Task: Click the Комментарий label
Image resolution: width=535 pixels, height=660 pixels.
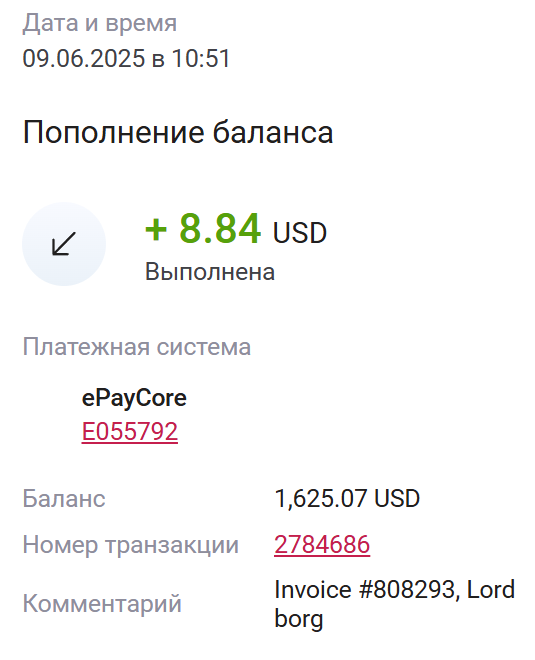Action: pos(102,604)
